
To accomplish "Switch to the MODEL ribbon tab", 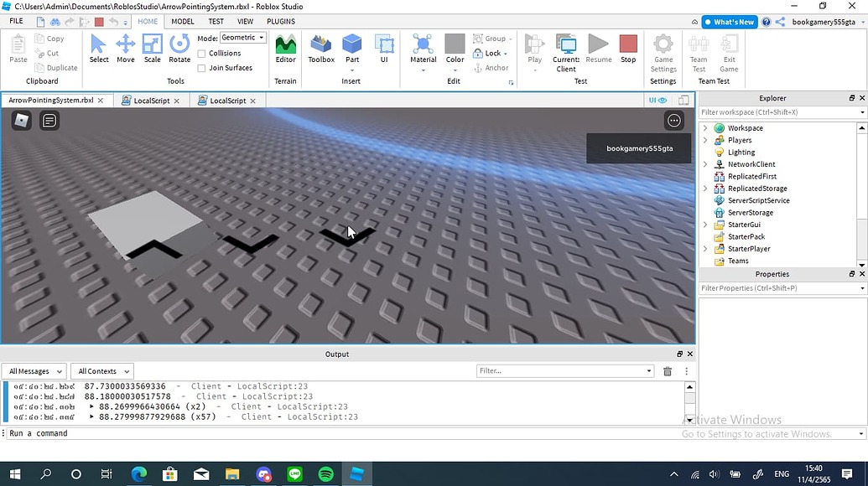I will pos(182,21).
